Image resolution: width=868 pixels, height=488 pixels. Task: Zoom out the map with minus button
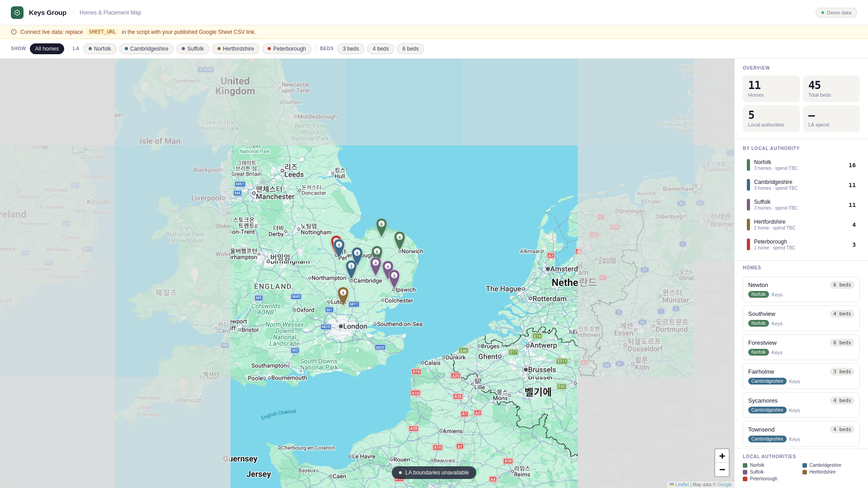point(722,469)
